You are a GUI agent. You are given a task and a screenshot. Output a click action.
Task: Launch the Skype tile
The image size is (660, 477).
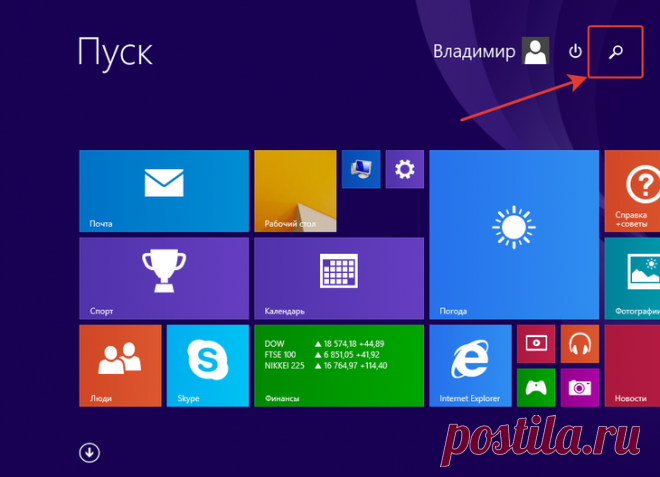208,365
